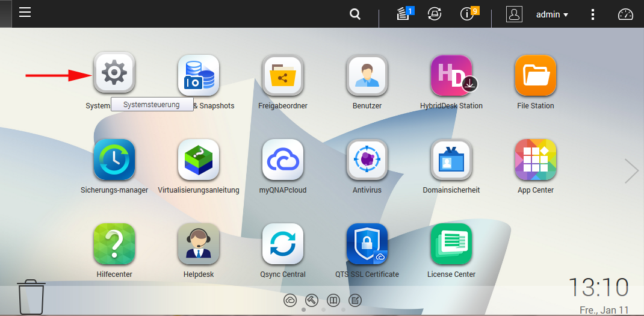
Task: Click the App Center label text
Action: coord(536,190)
